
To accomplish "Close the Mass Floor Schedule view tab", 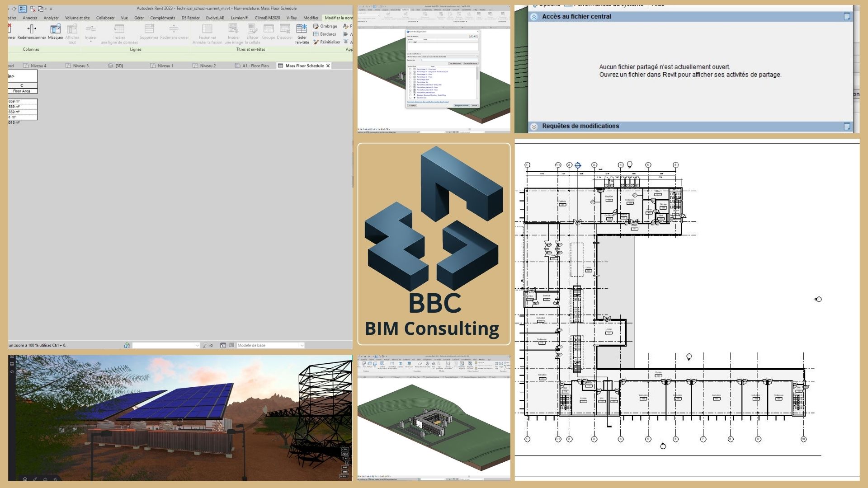I will (328, 66).
